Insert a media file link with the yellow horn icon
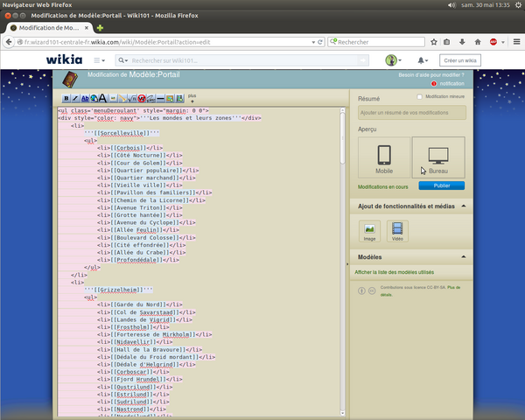The width and height of the screenshot is (525, 420). (122, 99)
